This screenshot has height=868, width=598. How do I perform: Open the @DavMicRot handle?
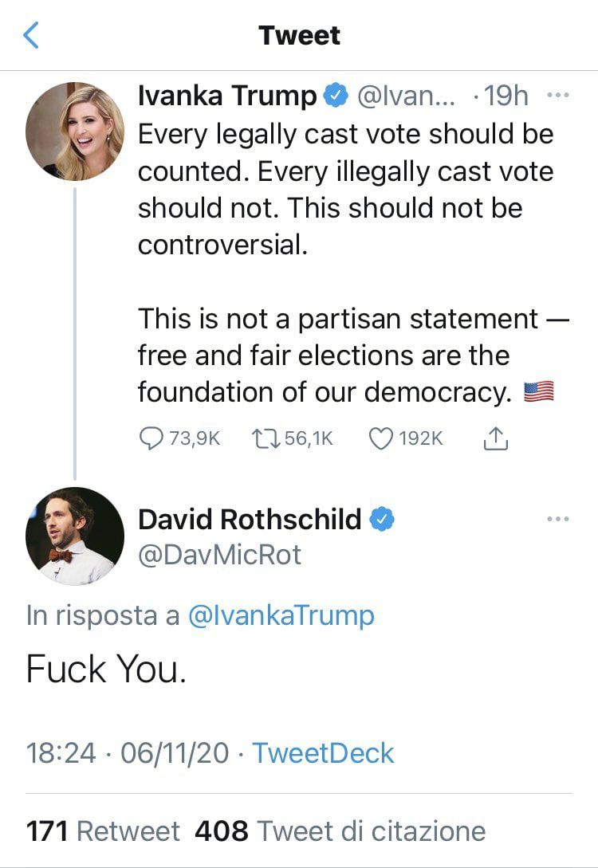(x=220, y=555)
